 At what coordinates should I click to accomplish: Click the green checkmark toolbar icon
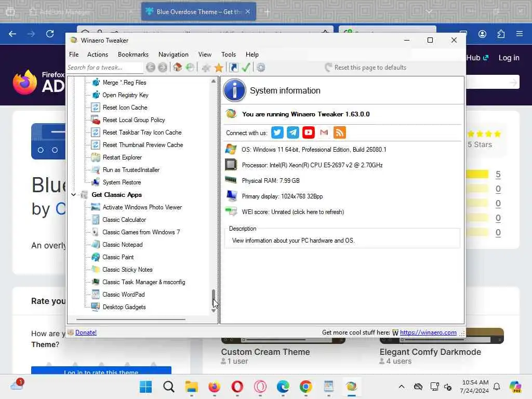[x=246, y=67]
